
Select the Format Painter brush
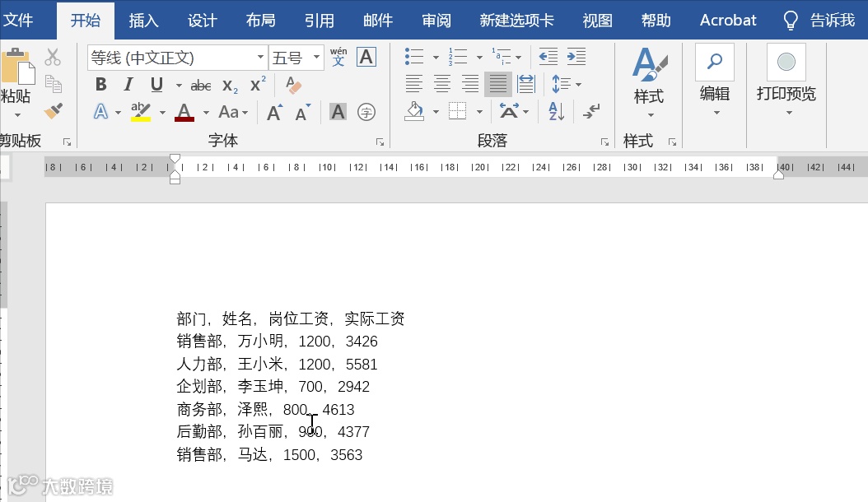(x=54, y=111)
